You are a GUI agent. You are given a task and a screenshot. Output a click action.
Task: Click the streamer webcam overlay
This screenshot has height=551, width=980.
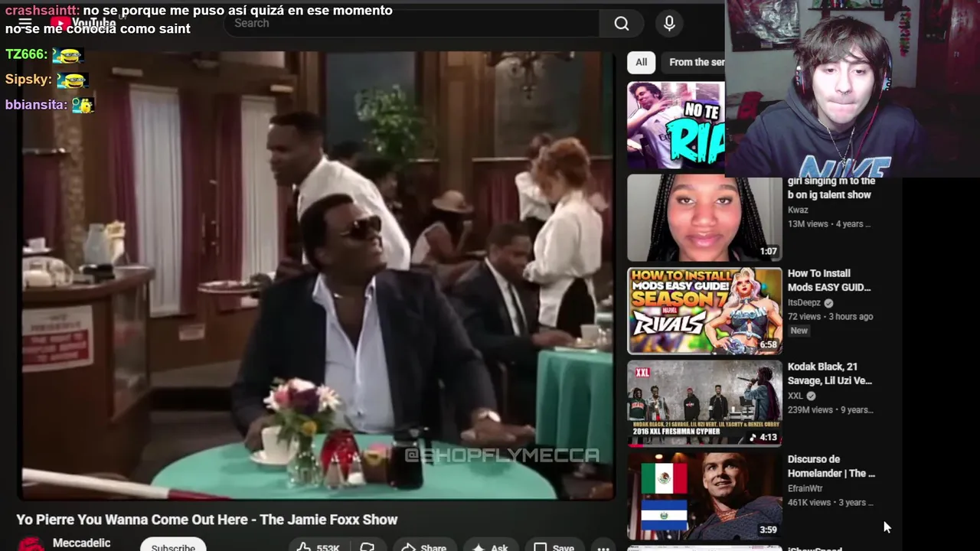852,89
